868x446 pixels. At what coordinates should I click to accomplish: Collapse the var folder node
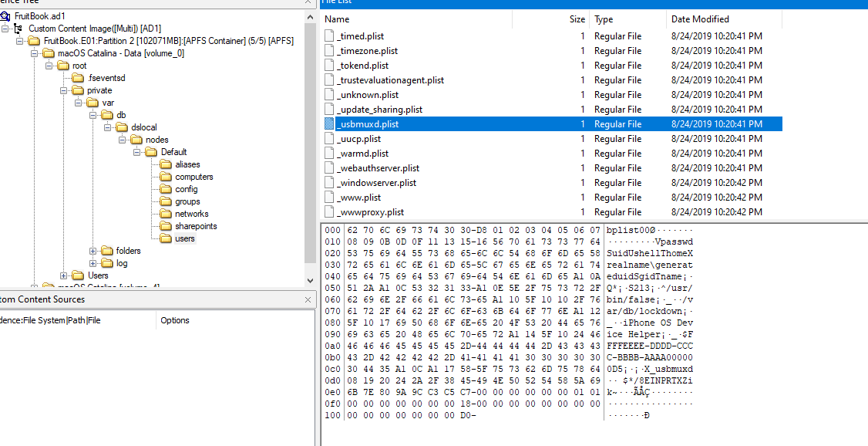[x=78, y=103]
